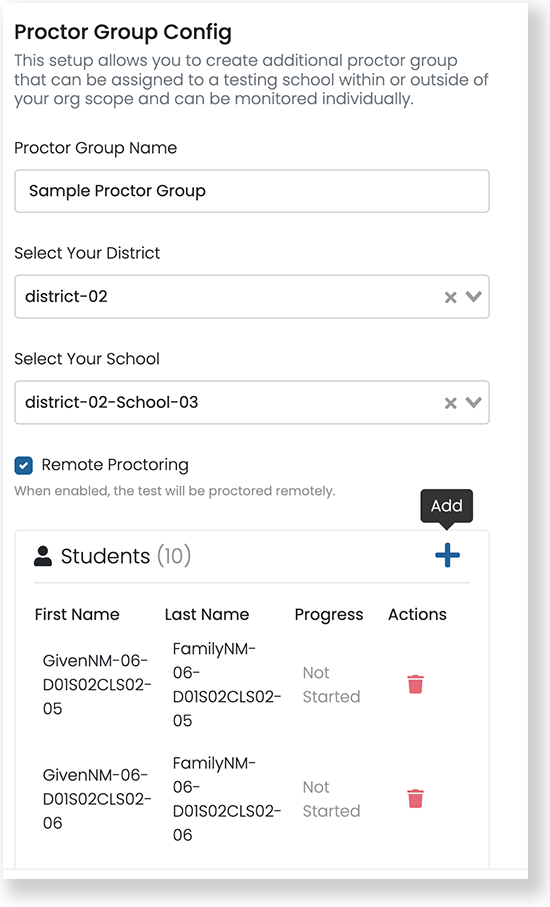The height and width of the screenshot is (907, 550).
Task: Open the district-02 combo box
Action: 252,297
